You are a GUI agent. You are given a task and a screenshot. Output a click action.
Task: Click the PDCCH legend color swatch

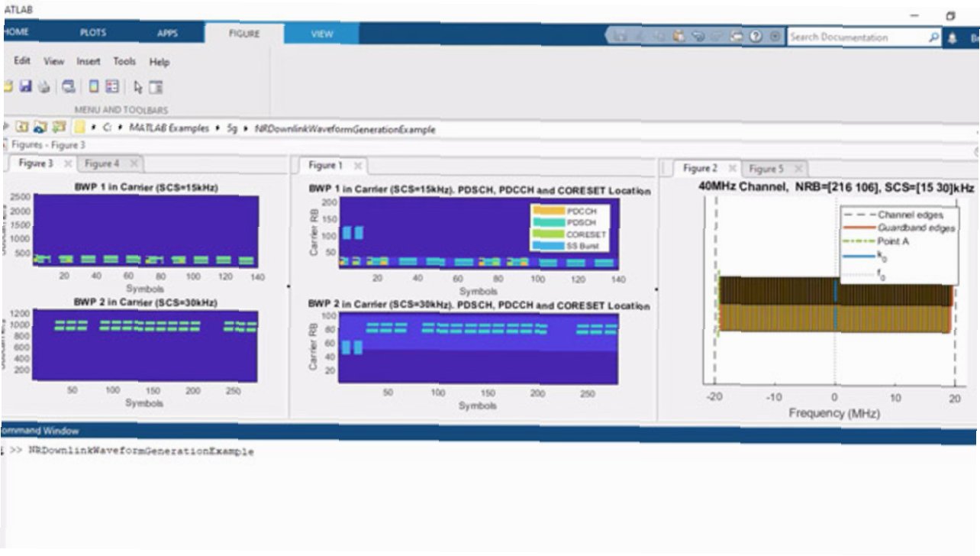[548, 209]
